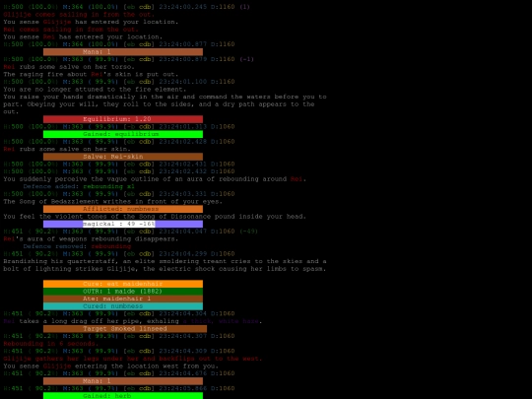Viewport: 532px width, 399px height.
Task: Click the line 'Glijije comes sailing in from the out.'
Action: pyautogui.click(x=79, y=14)
